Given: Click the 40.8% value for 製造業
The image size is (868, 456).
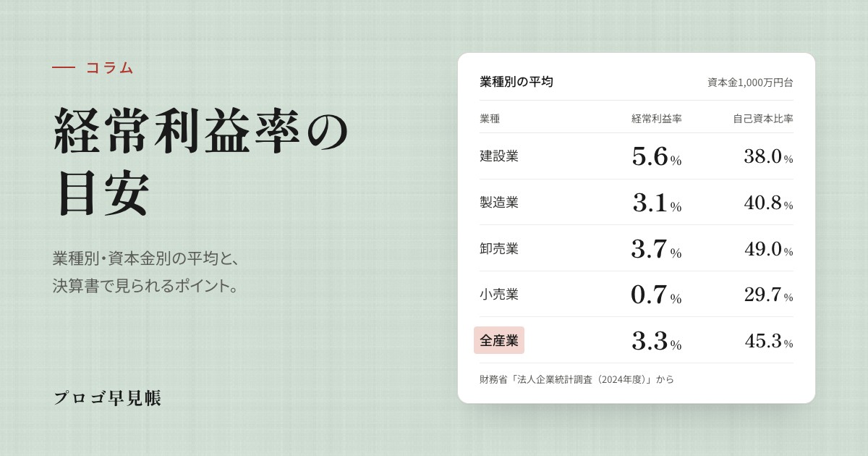Looking at the screenshot, I should 768,203.
